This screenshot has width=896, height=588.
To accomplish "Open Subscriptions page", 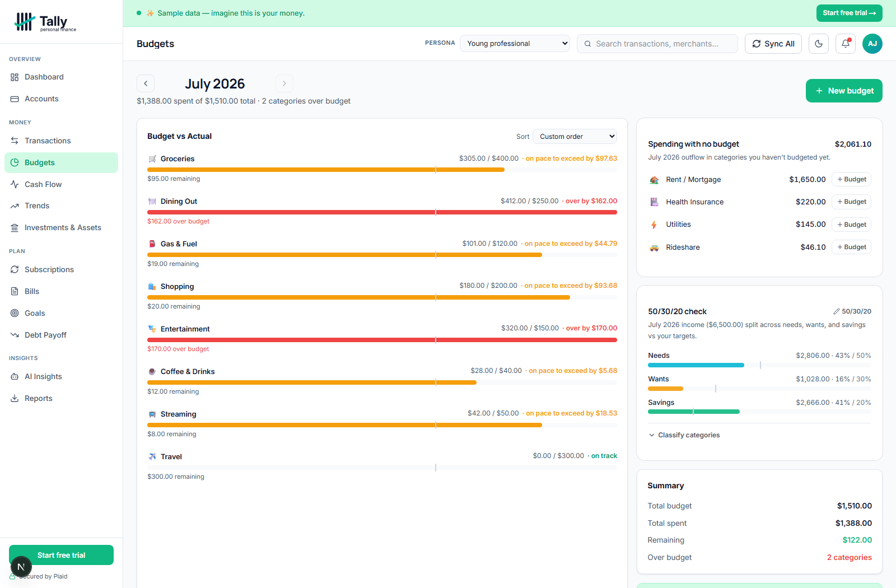I will coord(62,270).
